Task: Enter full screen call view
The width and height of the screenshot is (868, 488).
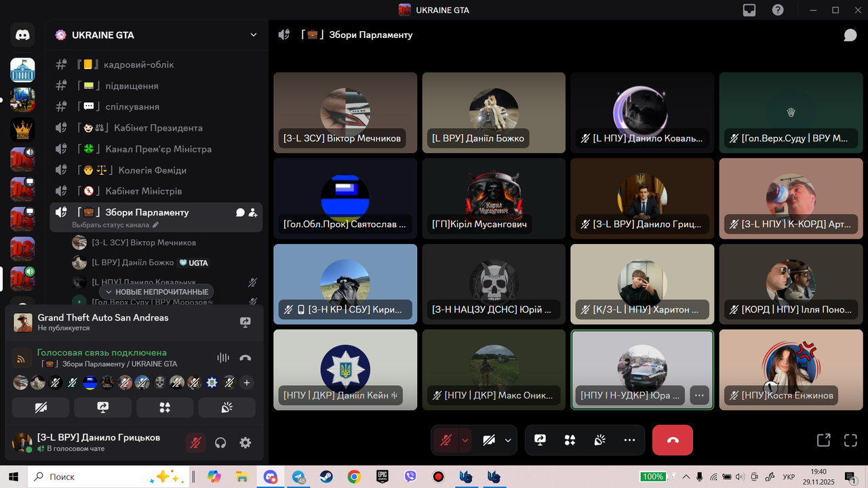Action: 850,440
